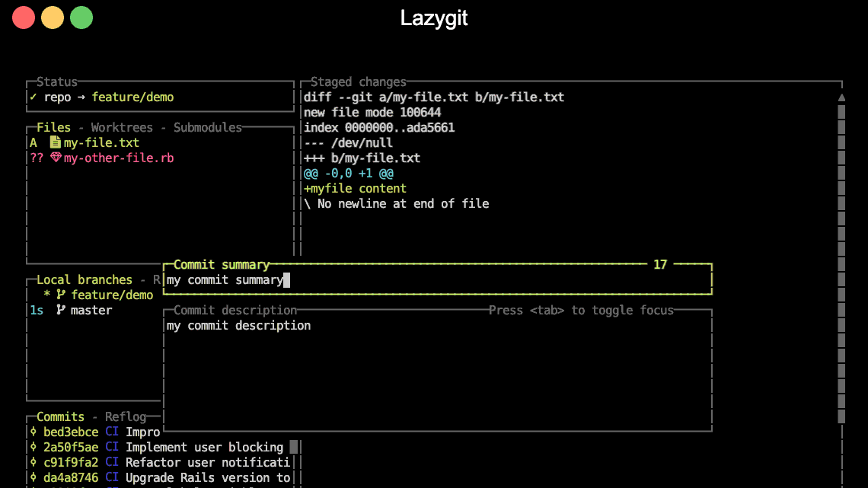Select the my-file.txt file row
This screenshot has height=488, width=868.
pos(161,142)
